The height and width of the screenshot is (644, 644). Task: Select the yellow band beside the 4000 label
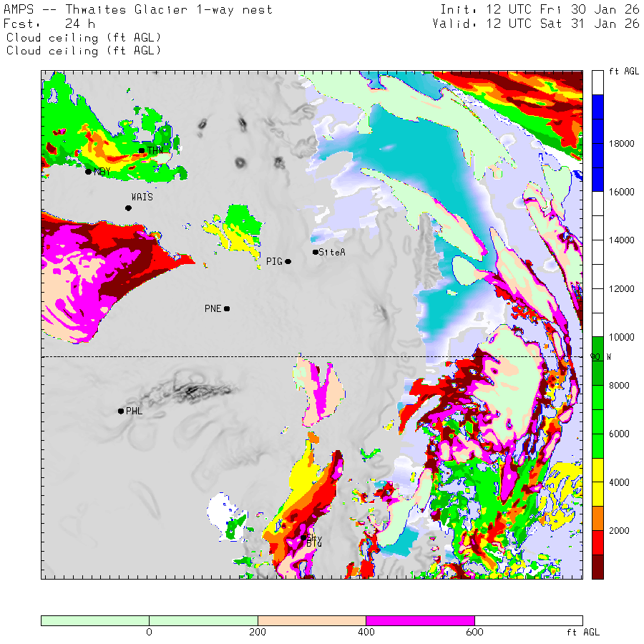(597, 482)
